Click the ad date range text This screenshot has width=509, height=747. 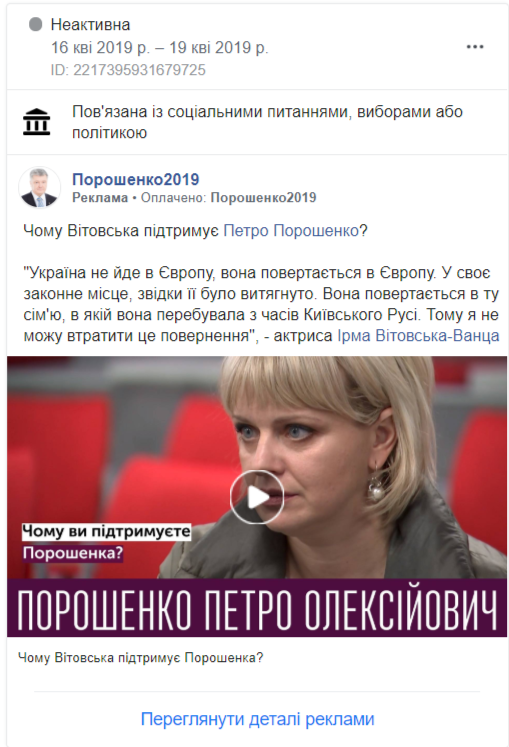click(x=160, y=48)
